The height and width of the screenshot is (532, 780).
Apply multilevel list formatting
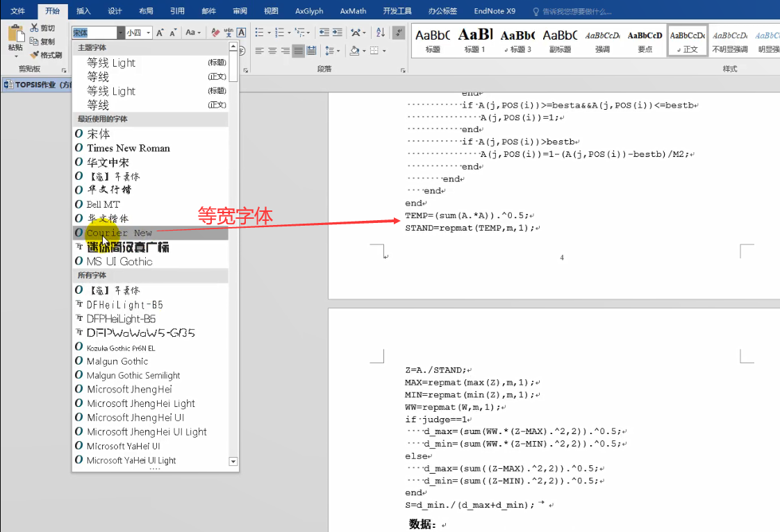299,33
